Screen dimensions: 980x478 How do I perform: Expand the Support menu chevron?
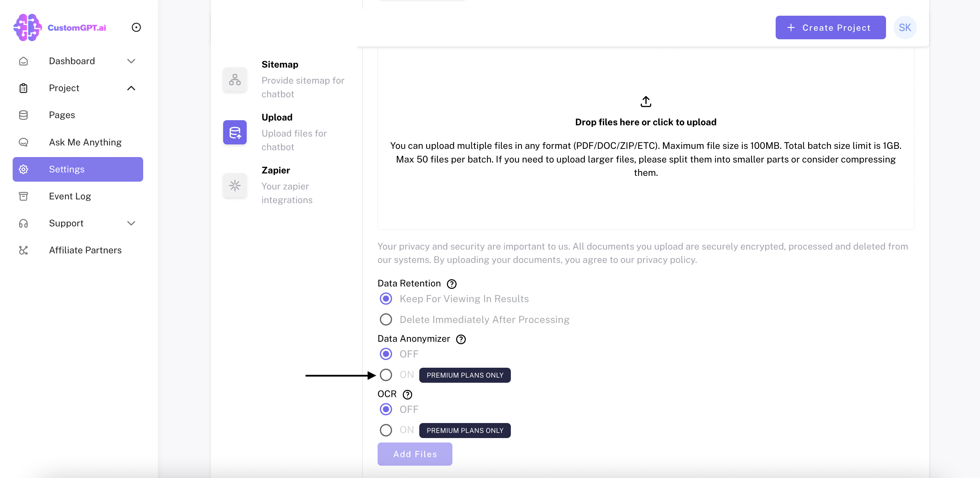pyautogui.click(x=131, y=223)
